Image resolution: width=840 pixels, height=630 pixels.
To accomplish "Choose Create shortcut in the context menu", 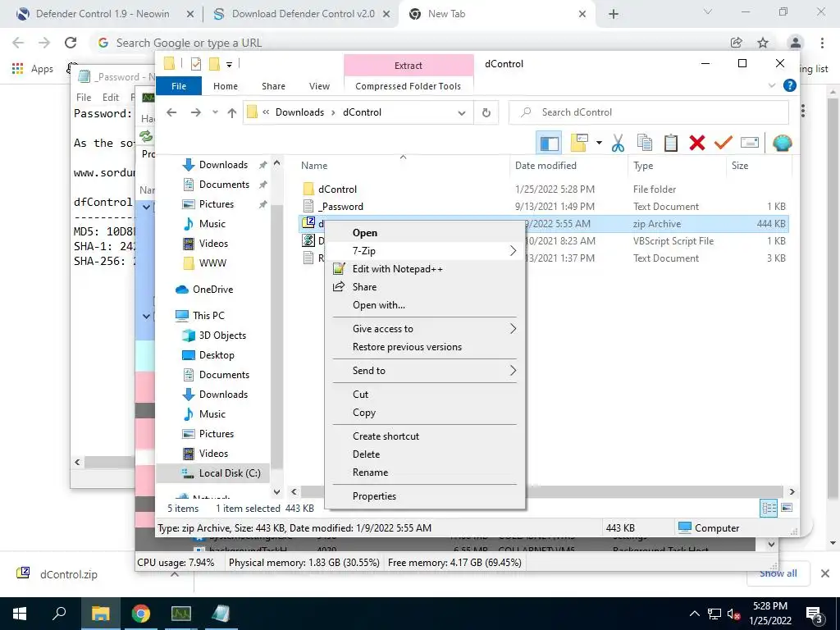I will click(x=424, y=436).
